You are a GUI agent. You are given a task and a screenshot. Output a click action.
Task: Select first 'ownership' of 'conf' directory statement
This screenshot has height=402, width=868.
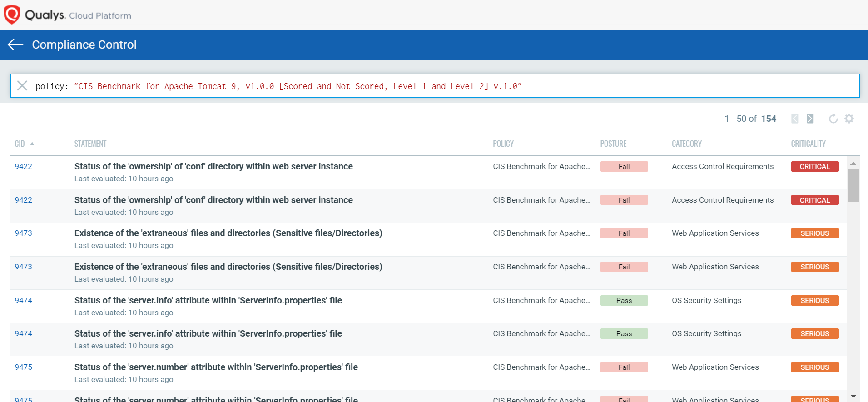(x=213, y=166)
